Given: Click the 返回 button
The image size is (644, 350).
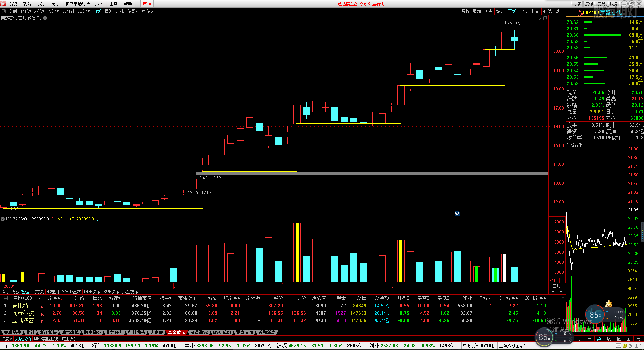Looking at the screenshot, I should pyautogui.click(x=559, y=11).
